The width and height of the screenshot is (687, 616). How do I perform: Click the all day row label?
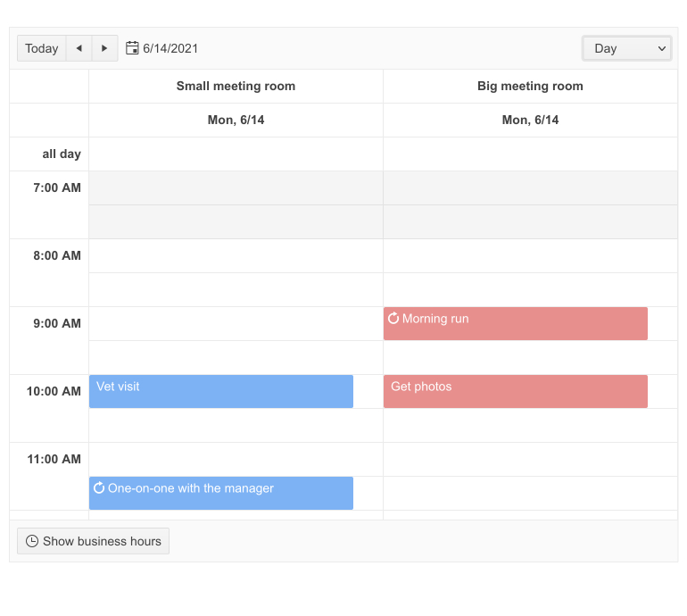[x=62, y=154]
